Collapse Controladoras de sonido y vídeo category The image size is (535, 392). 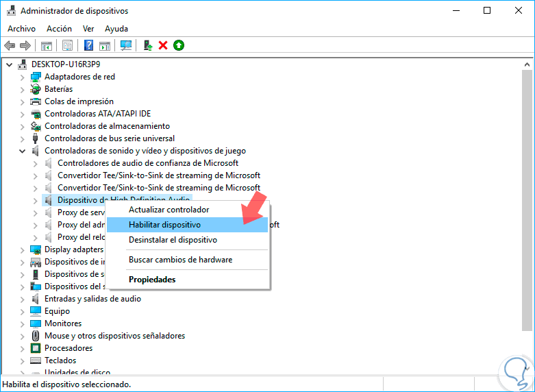tap(22, 151)
